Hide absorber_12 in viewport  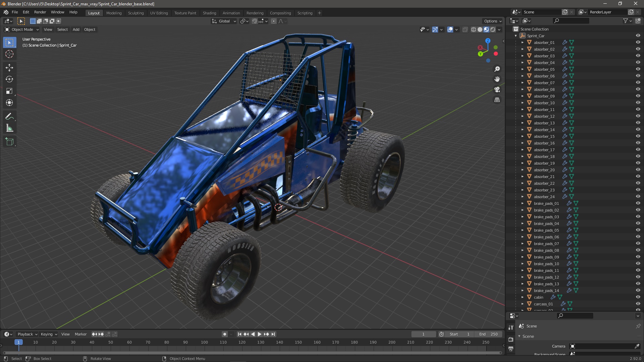pyautogui.click(x=638, y=116)
